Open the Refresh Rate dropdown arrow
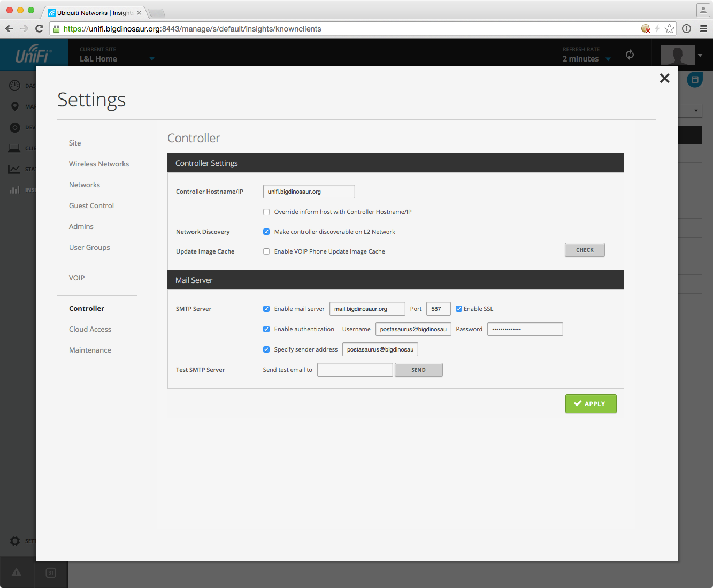This screenshot has height=588, width=713. 608,59
